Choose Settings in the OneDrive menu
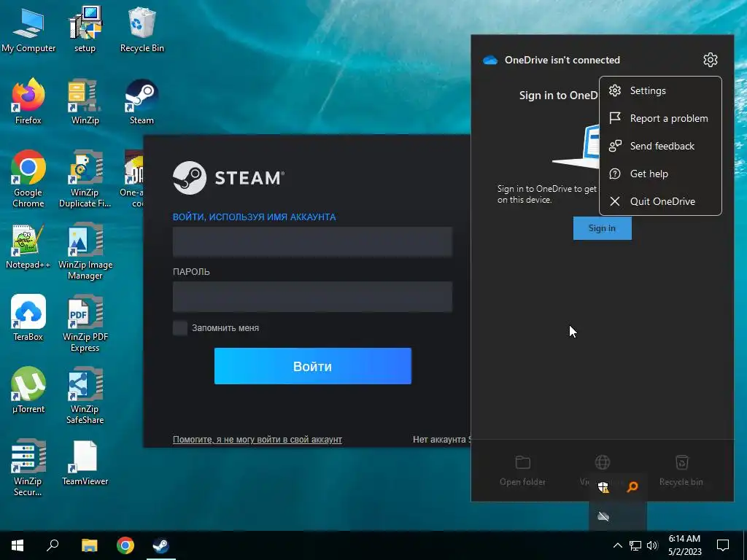This screenshot has height=560, width=747. click(660, 90)
